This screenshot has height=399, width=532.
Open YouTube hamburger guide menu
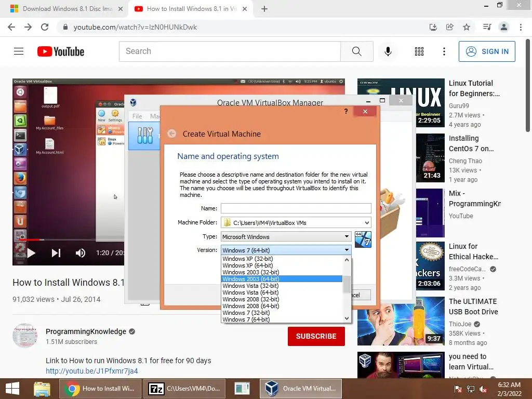tap(19, 51)
